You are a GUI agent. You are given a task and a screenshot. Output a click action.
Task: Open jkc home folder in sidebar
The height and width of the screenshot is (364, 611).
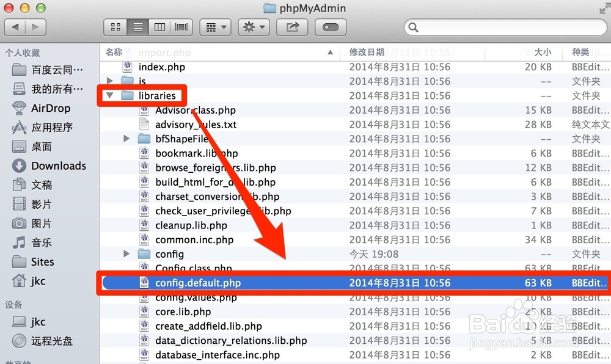[x=29, y=281]
